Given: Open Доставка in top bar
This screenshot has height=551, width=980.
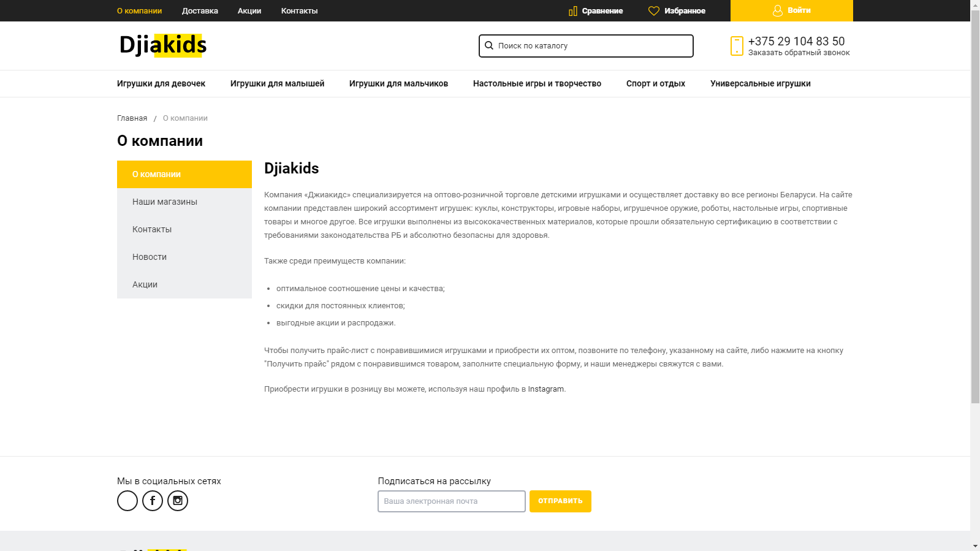Looking at the screenshot, I should tap(200, 11).
